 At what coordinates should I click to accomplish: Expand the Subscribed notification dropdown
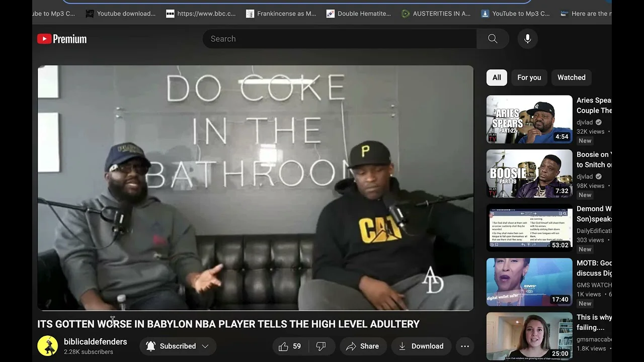178,346
